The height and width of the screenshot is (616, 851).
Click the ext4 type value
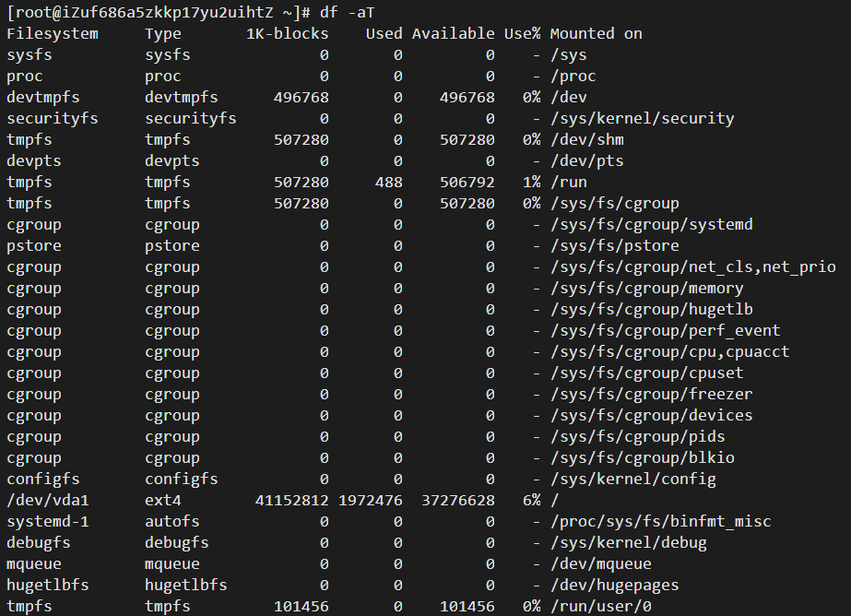click(163, 500)
